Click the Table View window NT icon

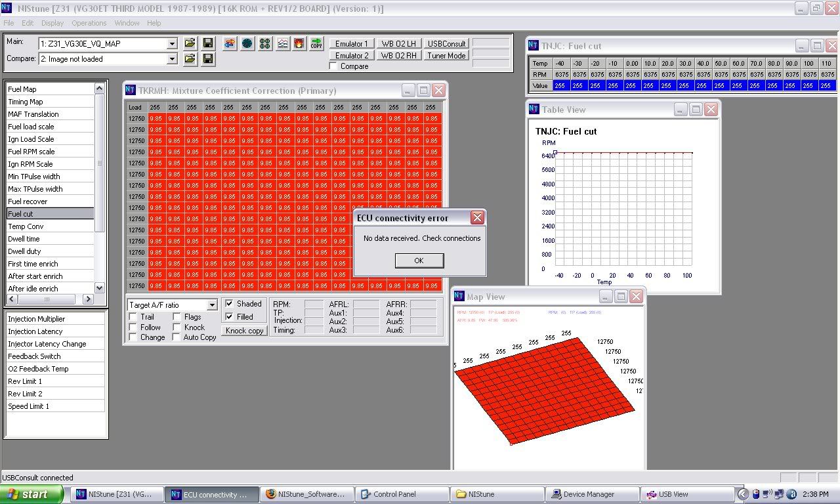[x=534, y=110]
